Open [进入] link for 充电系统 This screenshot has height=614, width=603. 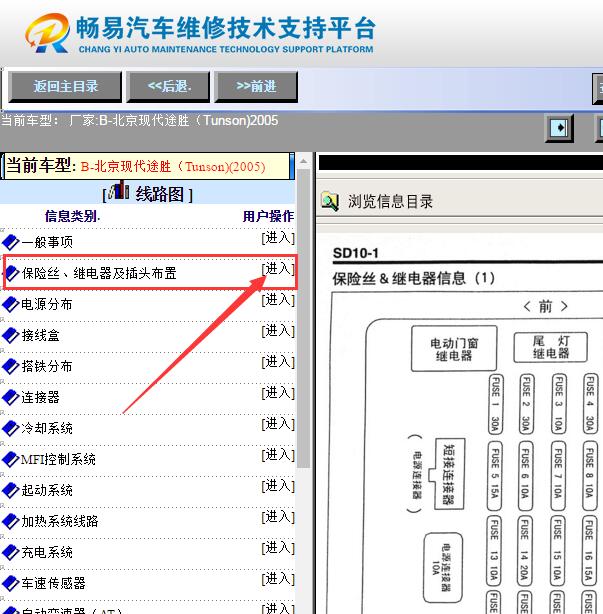point(278,548)
